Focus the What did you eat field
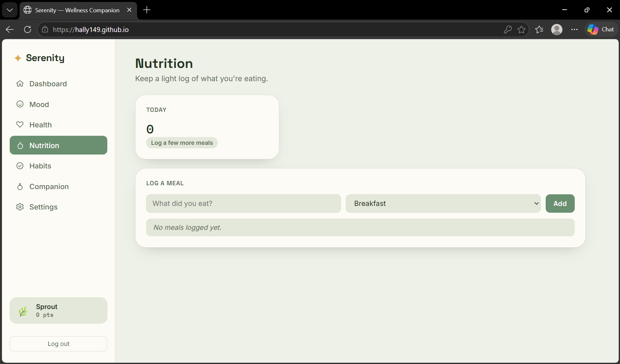Image resolution: width=620 pixels, height=364 pixels. click(x=243, y=203)
